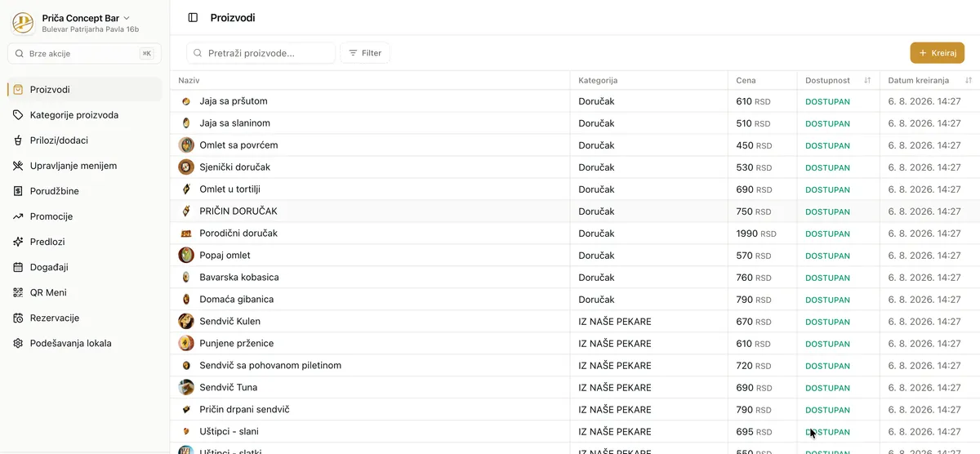Image resolution: width=980 pixels, height=454 pixels.
Task: Click the Popaj omlet thumbnail
Action: (x=186, y=256)
